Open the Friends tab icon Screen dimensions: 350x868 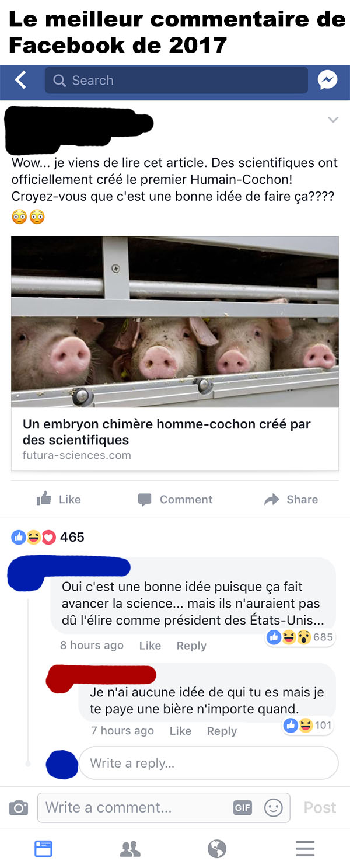[x=130, y=848]
